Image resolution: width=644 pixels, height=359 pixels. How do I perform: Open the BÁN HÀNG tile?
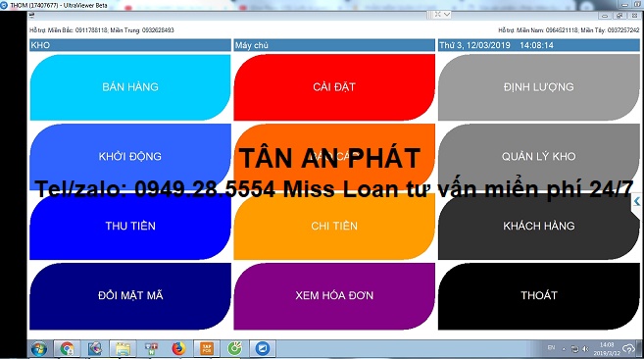coord(130,87)
